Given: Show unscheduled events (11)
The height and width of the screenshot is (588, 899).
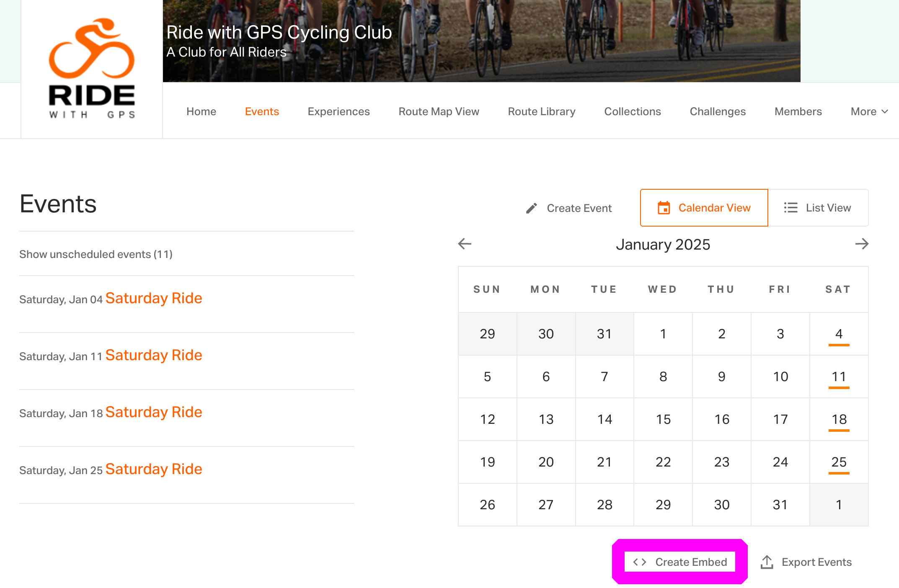Looking at the screenshot, I should pyautogui.click(x=96, y=254).
